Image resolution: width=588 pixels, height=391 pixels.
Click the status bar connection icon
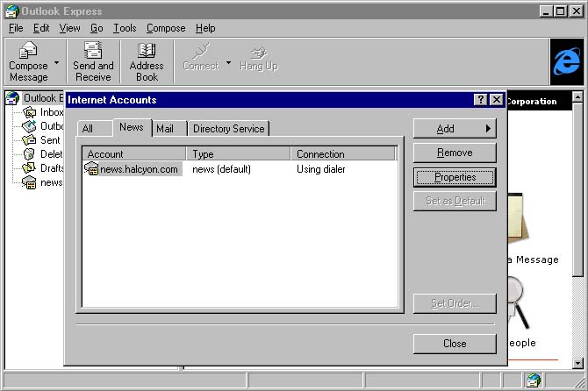click(x=533, y=380)
